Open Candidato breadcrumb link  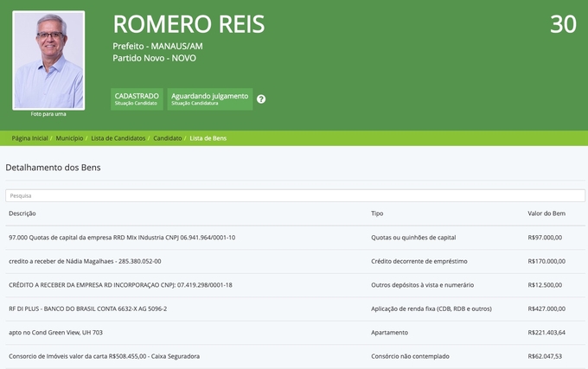(168, 138)
